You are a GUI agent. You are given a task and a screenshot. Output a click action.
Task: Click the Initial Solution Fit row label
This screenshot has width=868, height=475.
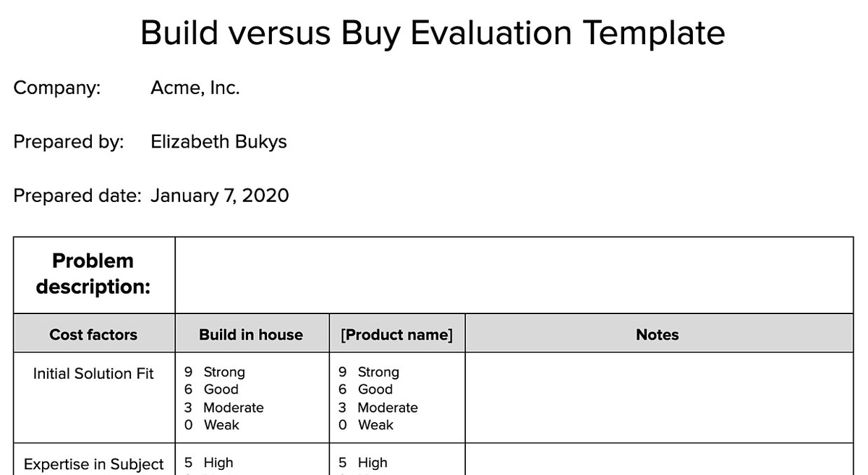[93, 374]
